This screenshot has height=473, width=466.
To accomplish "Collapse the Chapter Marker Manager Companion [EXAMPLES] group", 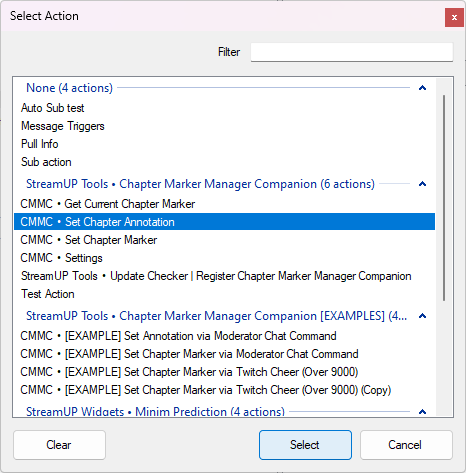I will point(422,316).
